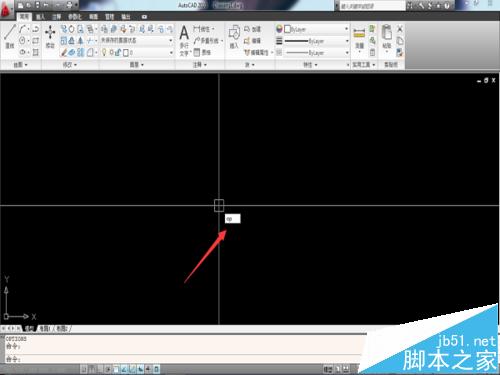The width and height of the screenshot is (500, 375).
Task: Toggle Grid display in status bar
Action: (91, 369)
